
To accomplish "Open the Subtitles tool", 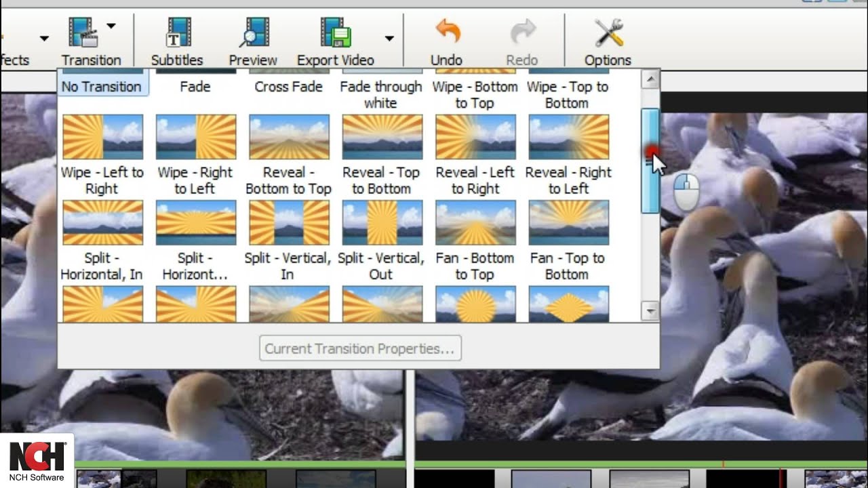I will pyautogui.click(x=177, y=41).
